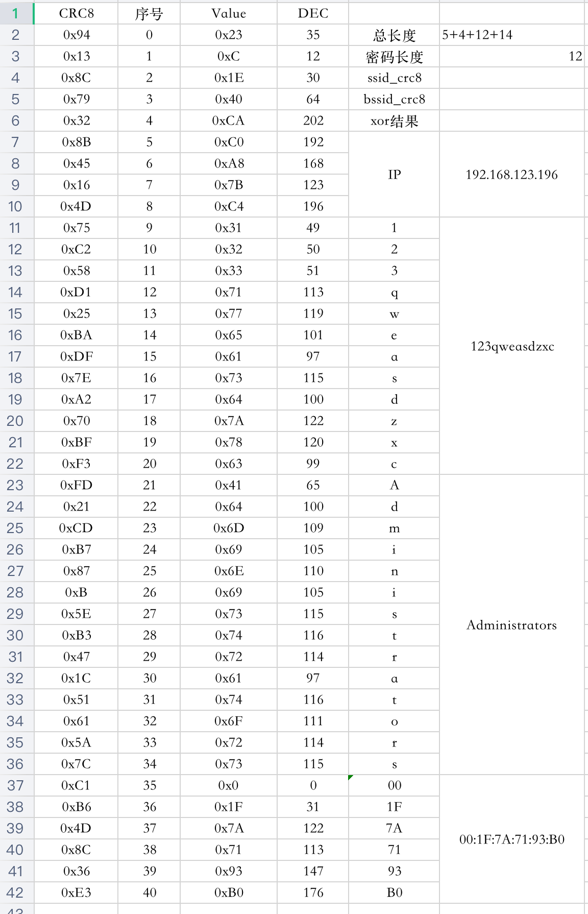Click merged cell 192.168.123.196
The height and width of the screenshot is (914, 588).
[511, 174]
